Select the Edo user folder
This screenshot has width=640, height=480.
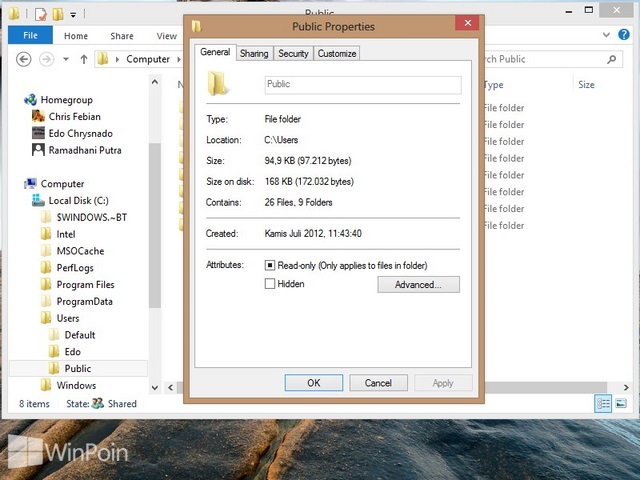coord(72,351)
